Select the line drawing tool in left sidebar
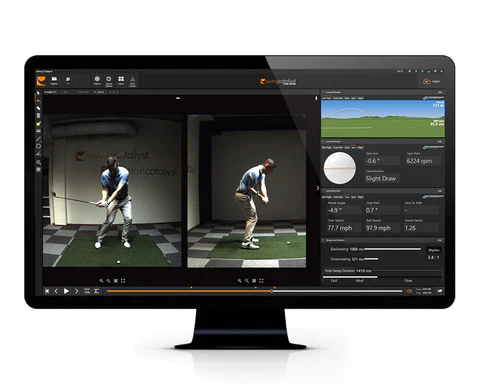 (x=39, y=139)
